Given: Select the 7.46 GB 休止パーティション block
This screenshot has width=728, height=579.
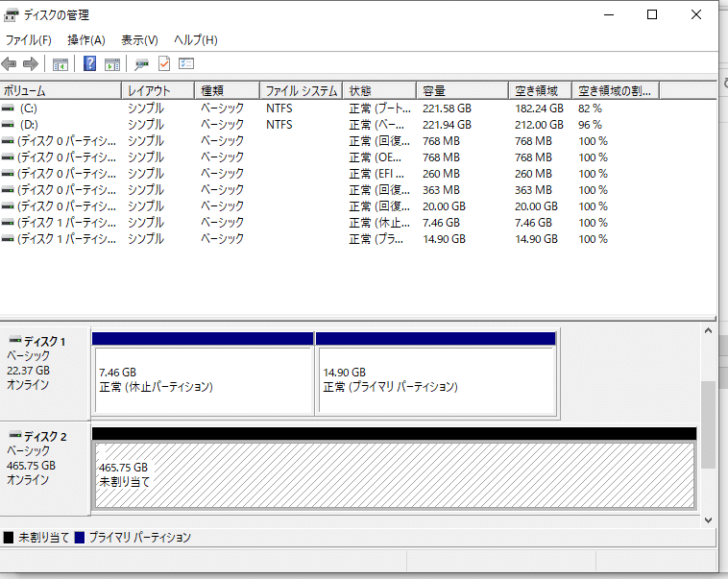Looking at the screenshot, I should tap(203, 374).
